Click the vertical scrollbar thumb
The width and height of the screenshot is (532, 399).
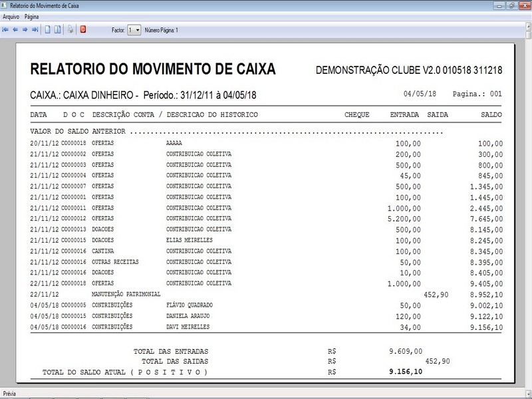point(529,35)
